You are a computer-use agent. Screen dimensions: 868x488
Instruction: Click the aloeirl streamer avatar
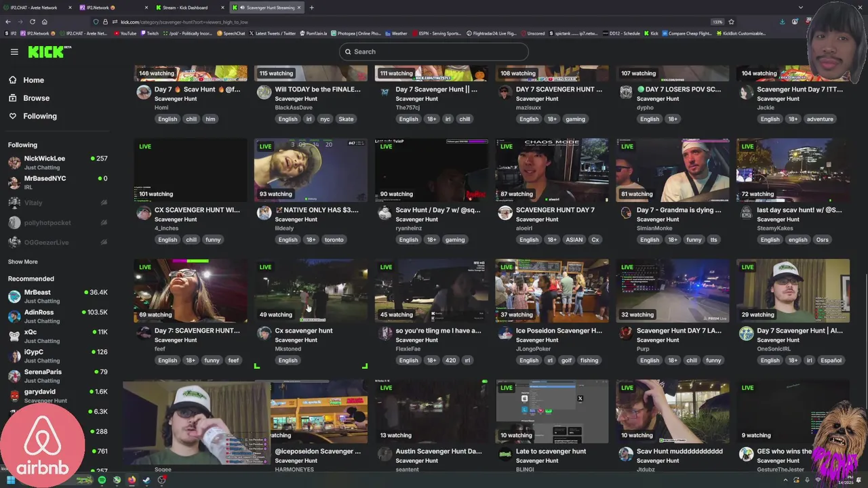(505, 213)
